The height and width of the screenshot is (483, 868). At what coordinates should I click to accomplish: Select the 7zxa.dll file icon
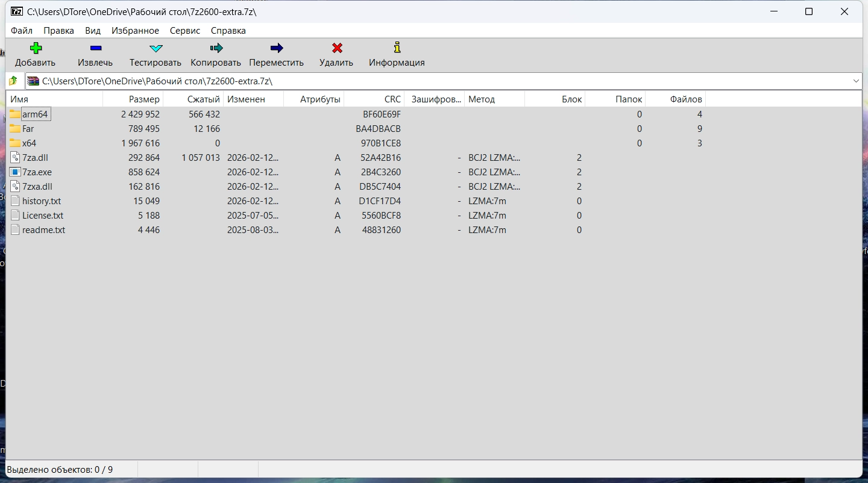15,187
